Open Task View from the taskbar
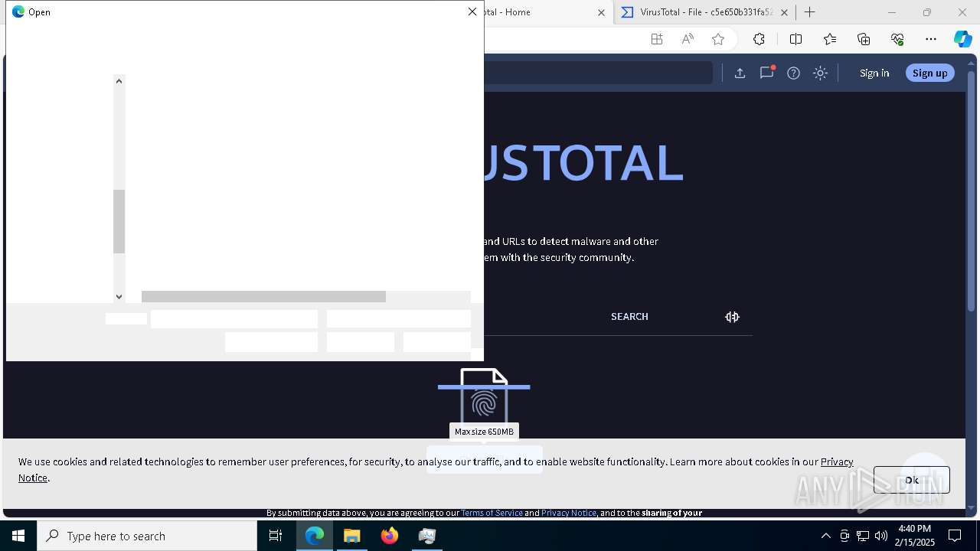Viewport: 980px width, 551px height. click(276, 536)
